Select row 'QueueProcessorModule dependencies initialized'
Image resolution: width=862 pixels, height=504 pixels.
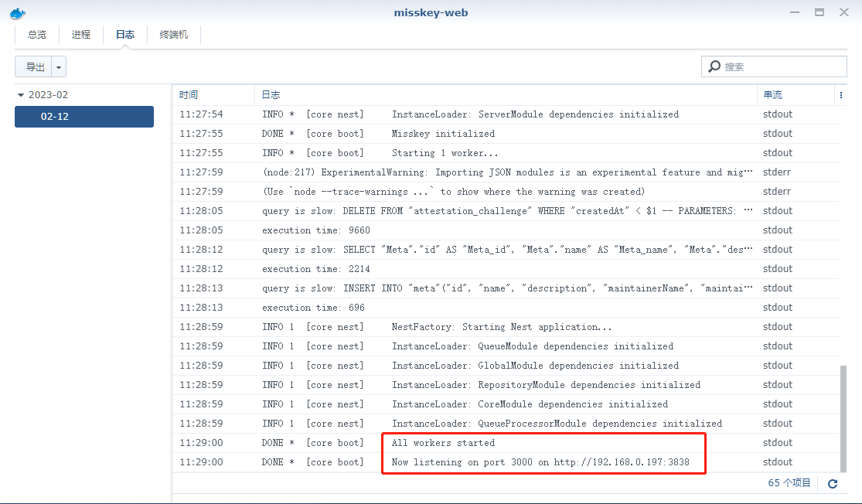coord(506,424)
